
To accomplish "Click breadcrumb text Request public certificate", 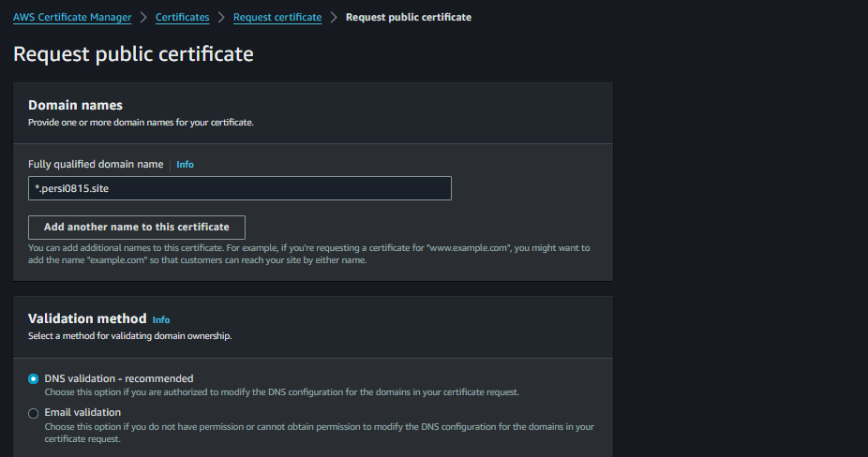I will [x=409, y=17].
